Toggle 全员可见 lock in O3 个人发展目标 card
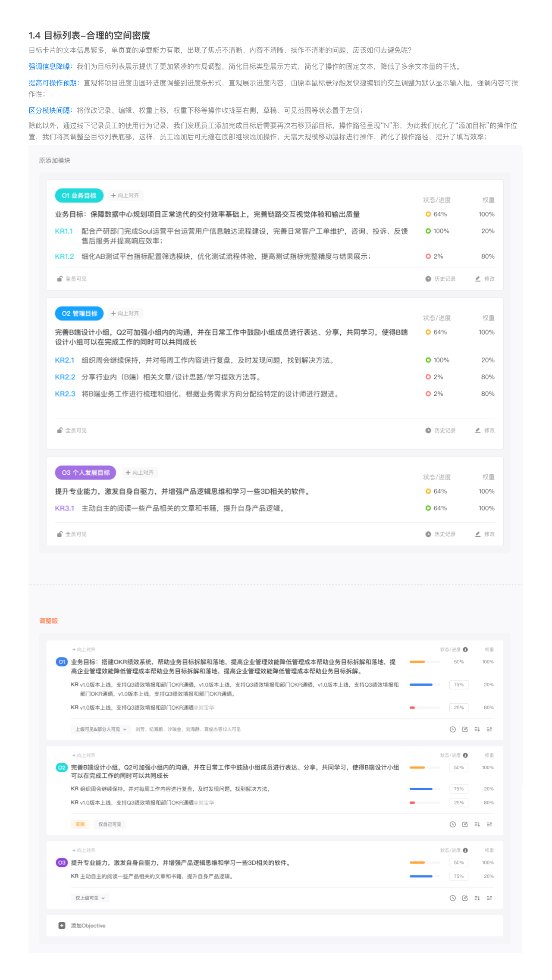The height and width of the screenshot is (980, 552). point(60,534)
